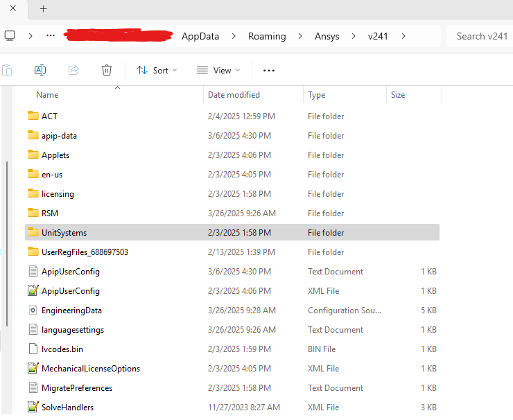This screenshot has width=513, height=420.
Task: Select the lvcodes.bin file icon
Action: [33, 349]
